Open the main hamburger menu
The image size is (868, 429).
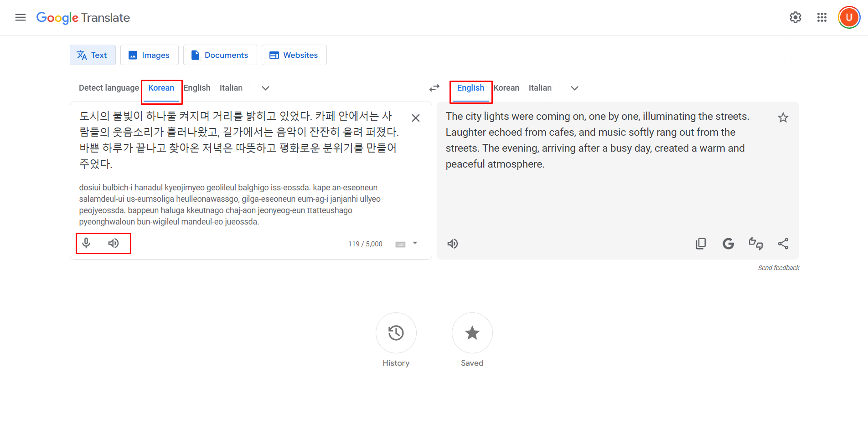tap(21, 17)
